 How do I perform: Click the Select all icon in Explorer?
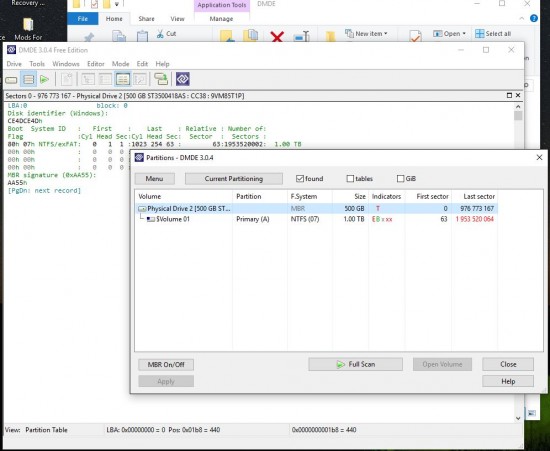(x=479, y=34)
